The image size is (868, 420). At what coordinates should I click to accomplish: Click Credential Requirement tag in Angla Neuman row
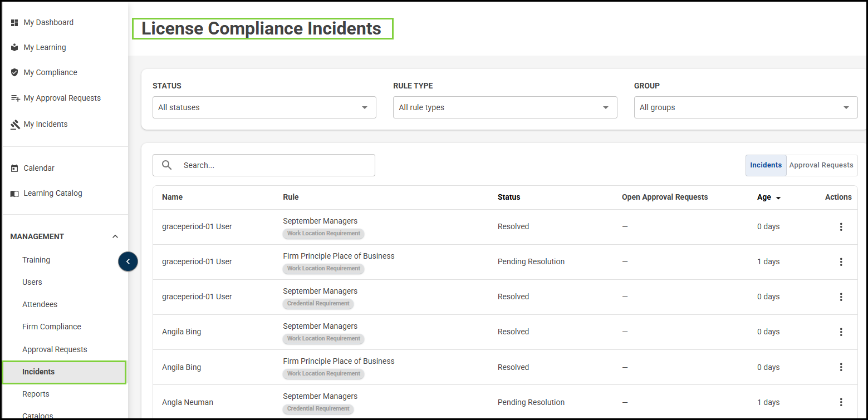coord(318,409)
